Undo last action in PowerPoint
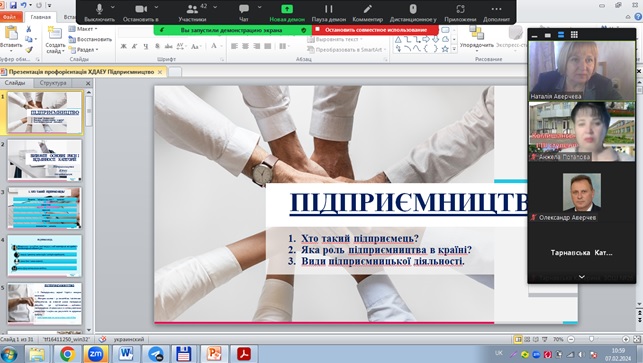The width and height of the screenshot is (643, 363). (24, 5)
